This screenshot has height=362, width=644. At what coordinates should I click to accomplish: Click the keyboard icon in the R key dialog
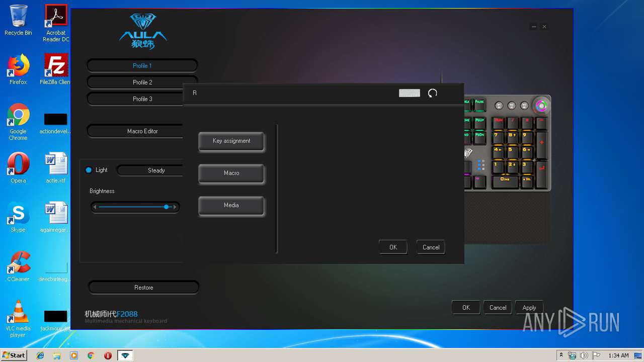pyautogui.click(x=409, y=93)
